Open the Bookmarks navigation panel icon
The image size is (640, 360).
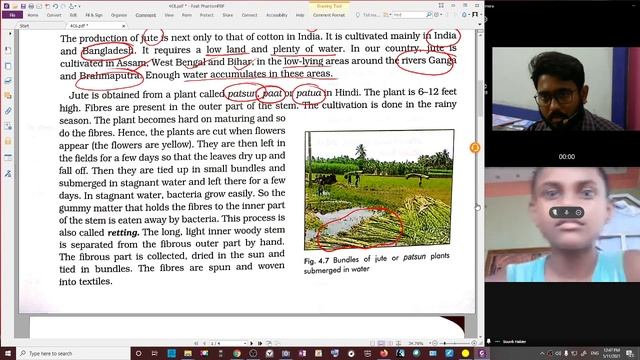pos(8,50)
